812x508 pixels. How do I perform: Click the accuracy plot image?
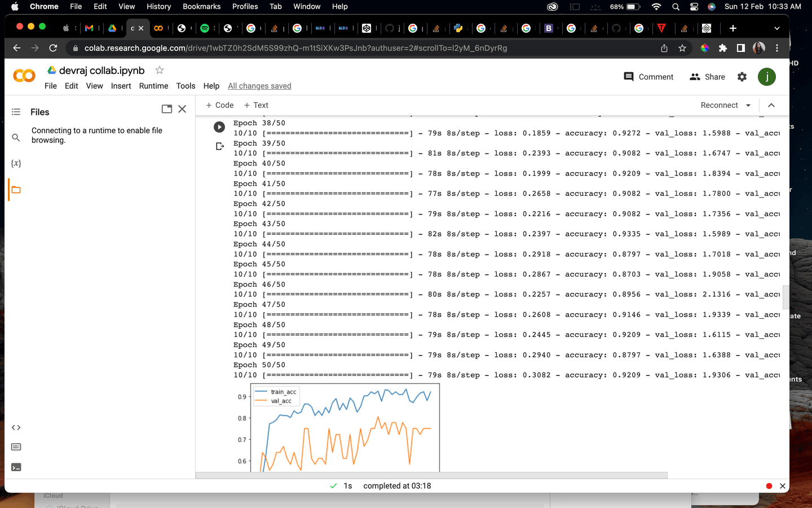(x=337, y=427)
